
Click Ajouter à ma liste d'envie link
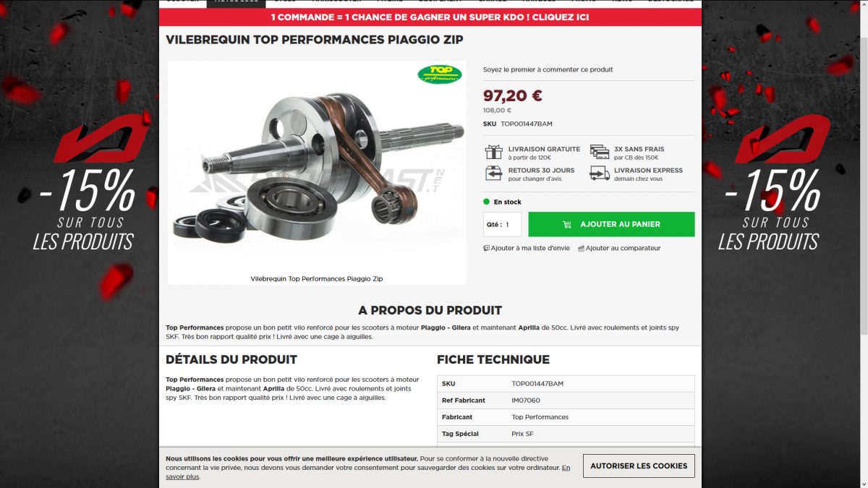pos(530,248)
